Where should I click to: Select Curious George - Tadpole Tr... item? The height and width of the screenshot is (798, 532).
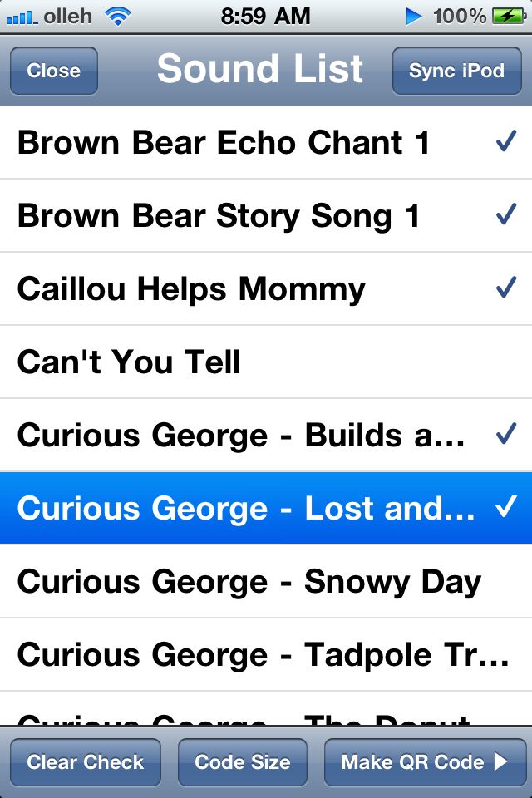[266, 655]
